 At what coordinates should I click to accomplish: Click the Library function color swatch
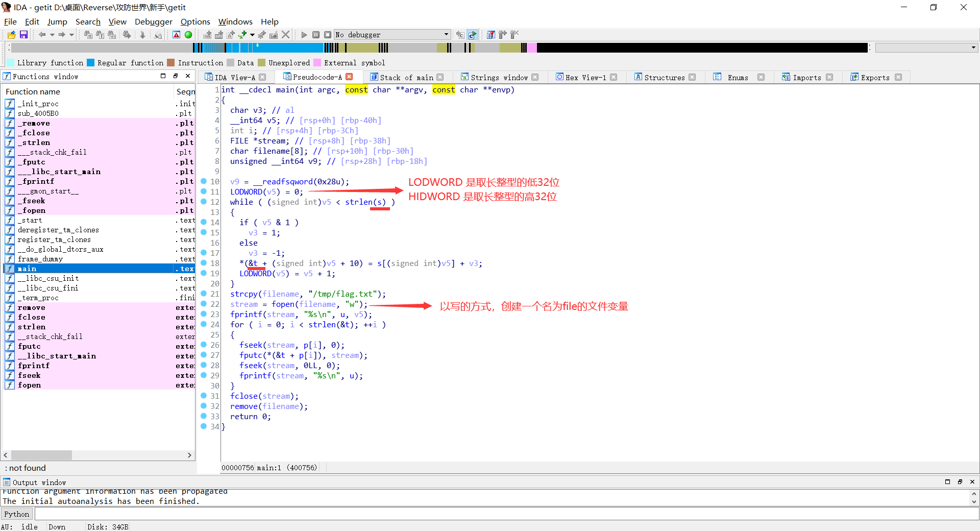point(10,63)
